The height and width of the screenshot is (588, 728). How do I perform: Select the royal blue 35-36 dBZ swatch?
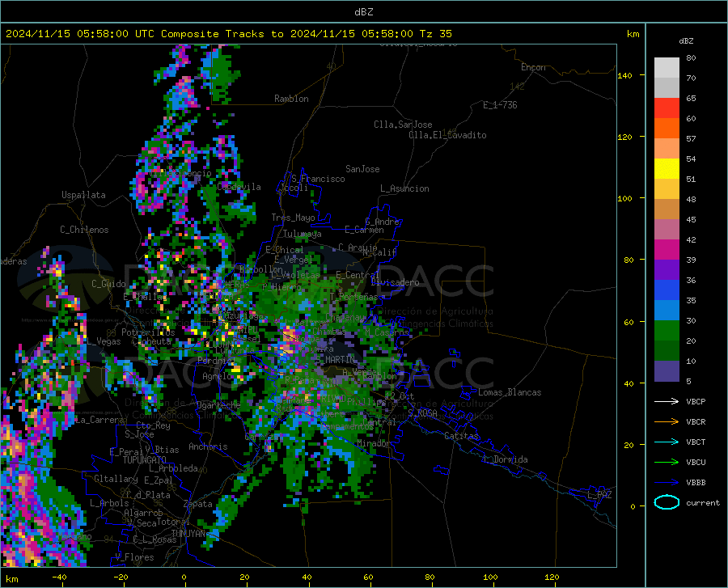tap(667, 290)
